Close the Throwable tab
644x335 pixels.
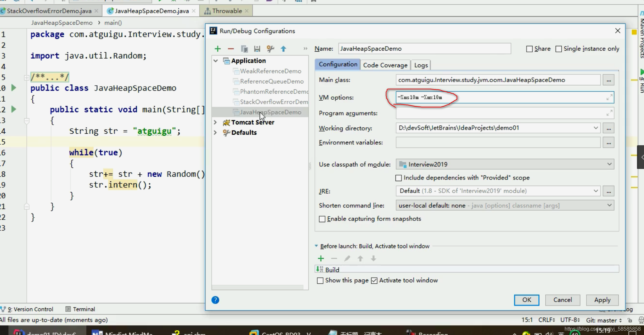point(247,11)
